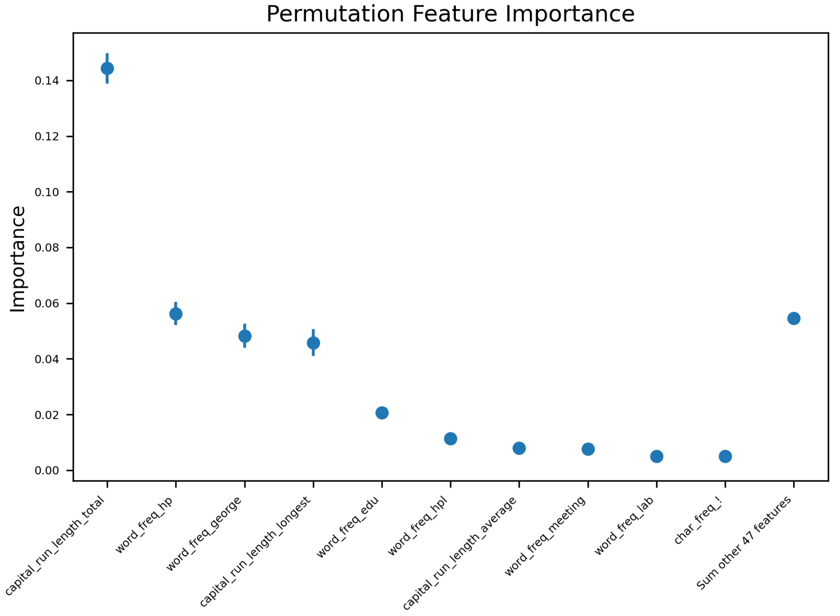The height and width of the screenshot is (616, 840).
Task: Select the Importance y-axis label
Action: [18, 259]
